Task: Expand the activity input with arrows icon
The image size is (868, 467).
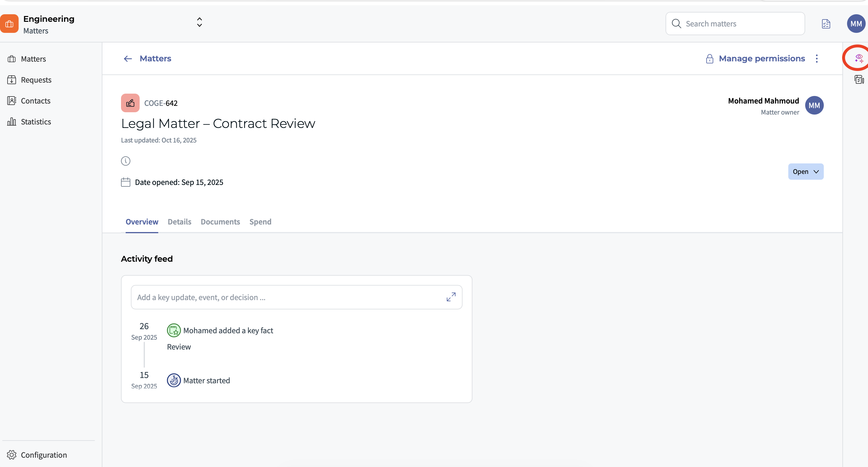Action: tap(451, 297)
